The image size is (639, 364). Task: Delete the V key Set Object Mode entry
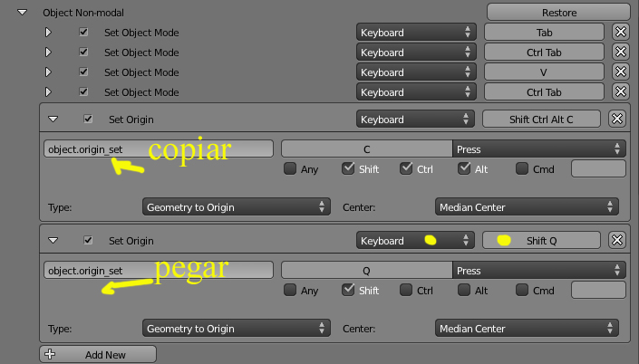click(620, 72)
